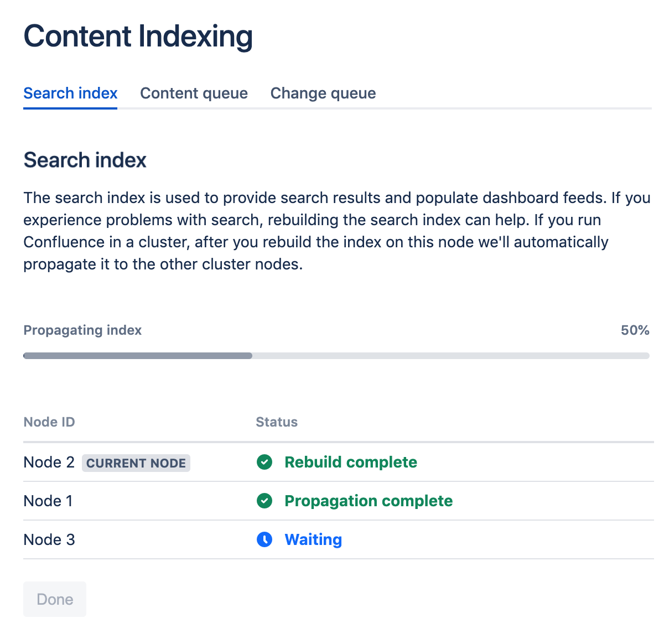Click the Search index section heading
The image size is (664, 644).
(x=85, y=160)
